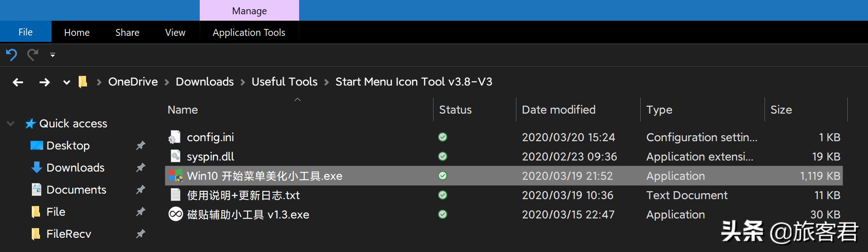The height and width of the screenshot is (252, 868).
Task: Collapse the Quick access tree section
Action: point(11,124)
